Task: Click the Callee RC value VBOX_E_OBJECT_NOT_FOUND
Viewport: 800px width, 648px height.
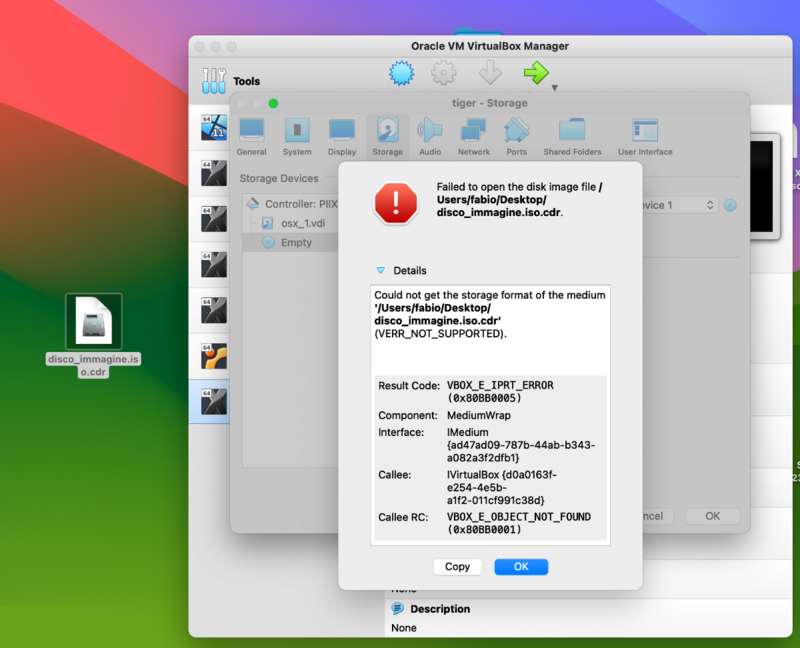Action: tap(519, 523)
